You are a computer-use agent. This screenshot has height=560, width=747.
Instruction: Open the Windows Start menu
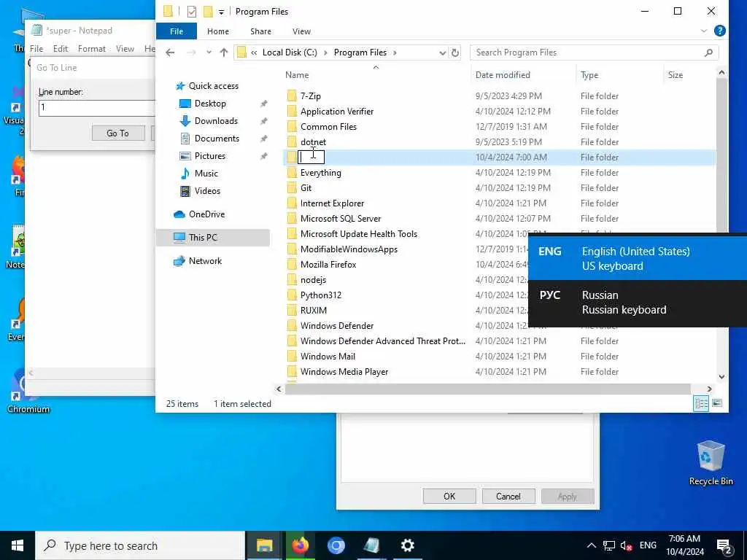pyautogui.click(x=18, y=545)
